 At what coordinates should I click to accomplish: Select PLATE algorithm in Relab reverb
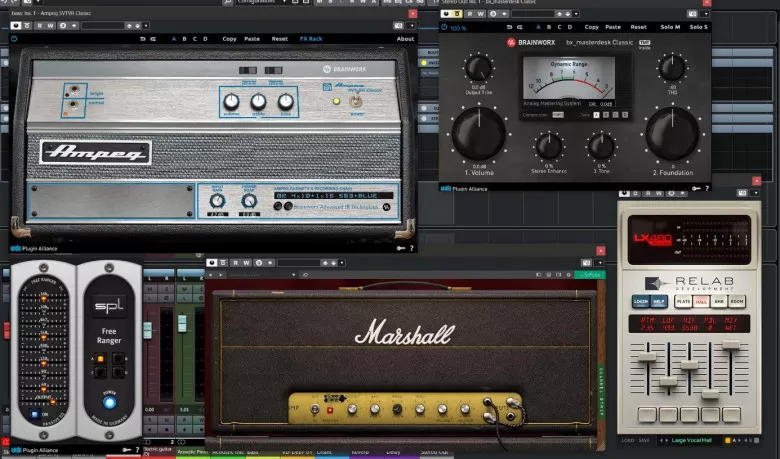683,301
